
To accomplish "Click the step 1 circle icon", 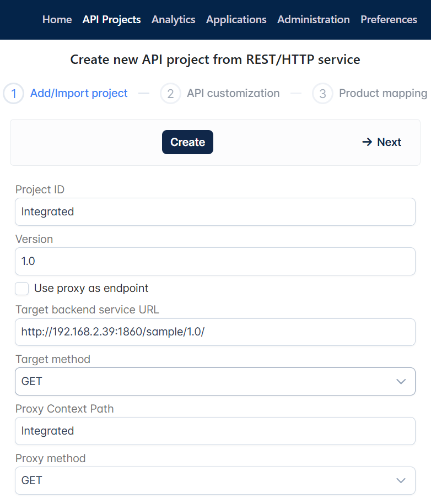I will coord(14,94).
